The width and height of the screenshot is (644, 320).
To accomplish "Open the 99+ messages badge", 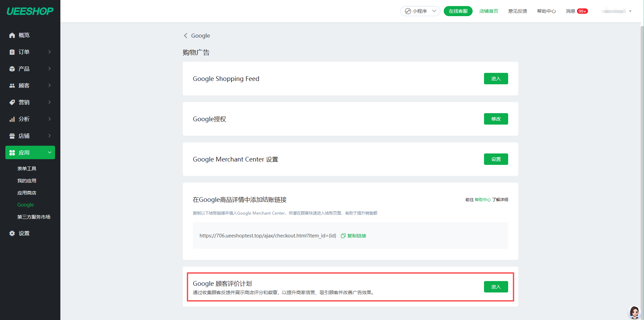I will tap(582, 11).
